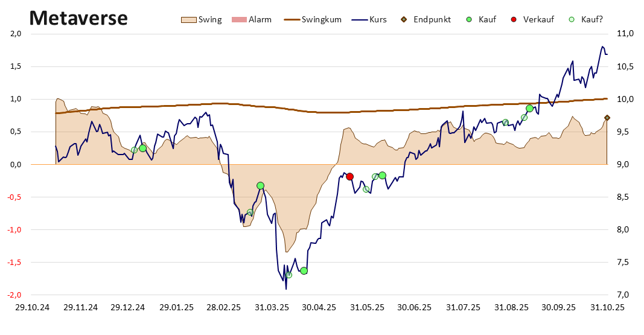The height and width of the screenshot is (335, 644).
Task: Click the 'Verkauf' legend text label
Action: click(x=539, y=19)
